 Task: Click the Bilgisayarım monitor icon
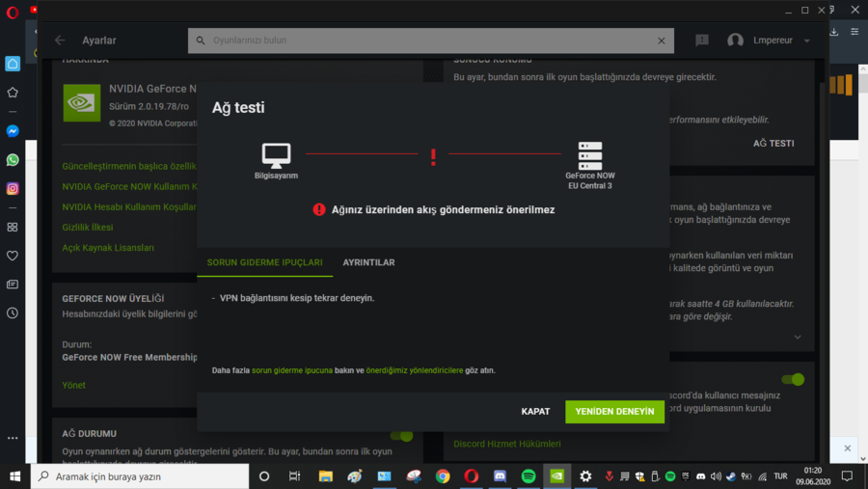coord(276,155)
